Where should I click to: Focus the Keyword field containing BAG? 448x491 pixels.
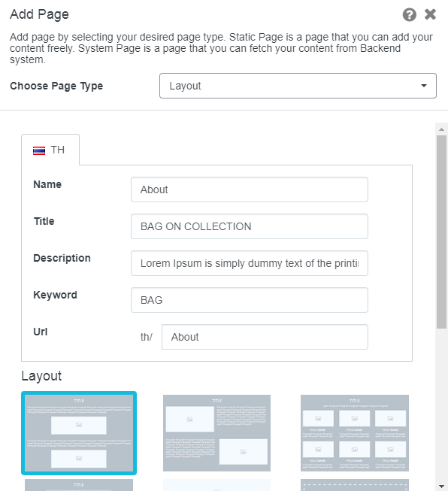[x=250, y=300]
